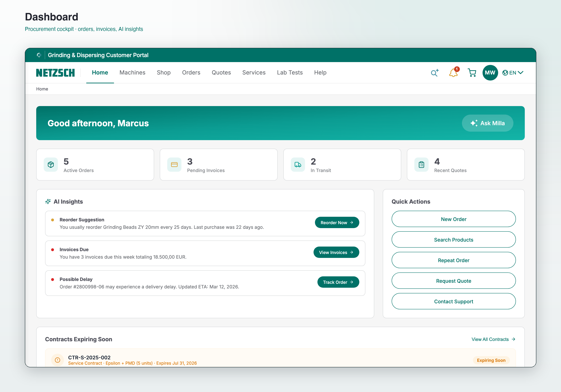Open the shopping cart

(472, 73)
